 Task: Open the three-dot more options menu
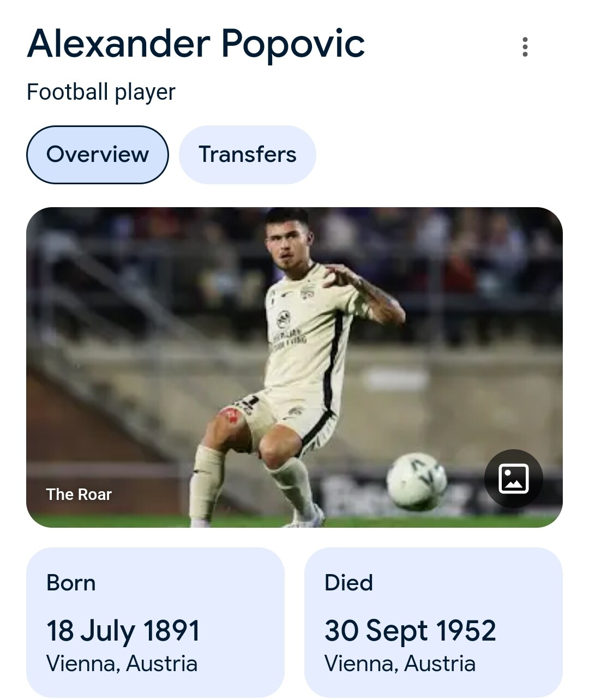pyautogui.click(x=525, y=47)
